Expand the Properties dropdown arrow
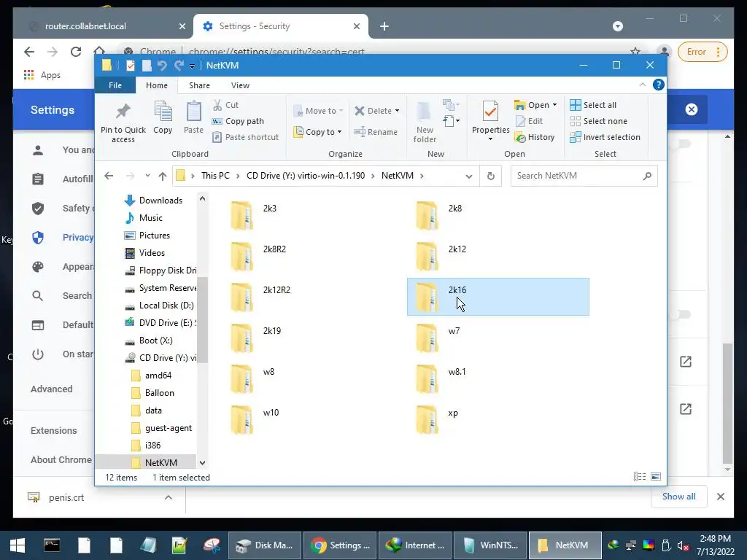Image resolution: width=747 pixels, height=560 pixels. point(490,139)
